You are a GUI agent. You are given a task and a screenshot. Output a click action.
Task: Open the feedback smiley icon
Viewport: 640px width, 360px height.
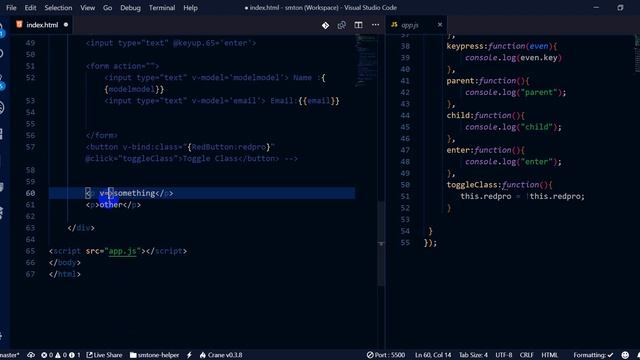click(x=625, y=355)
